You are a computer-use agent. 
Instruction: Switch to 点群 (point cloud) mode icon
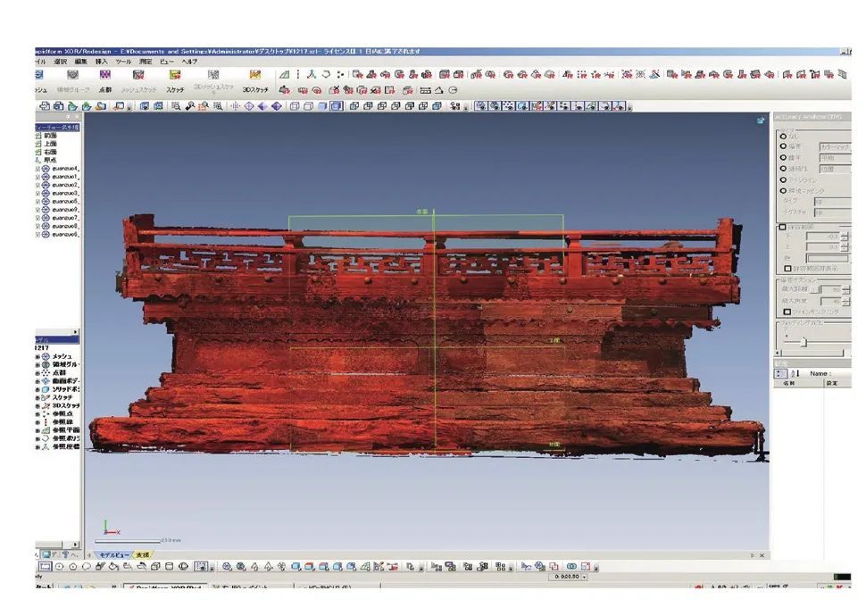105,75
